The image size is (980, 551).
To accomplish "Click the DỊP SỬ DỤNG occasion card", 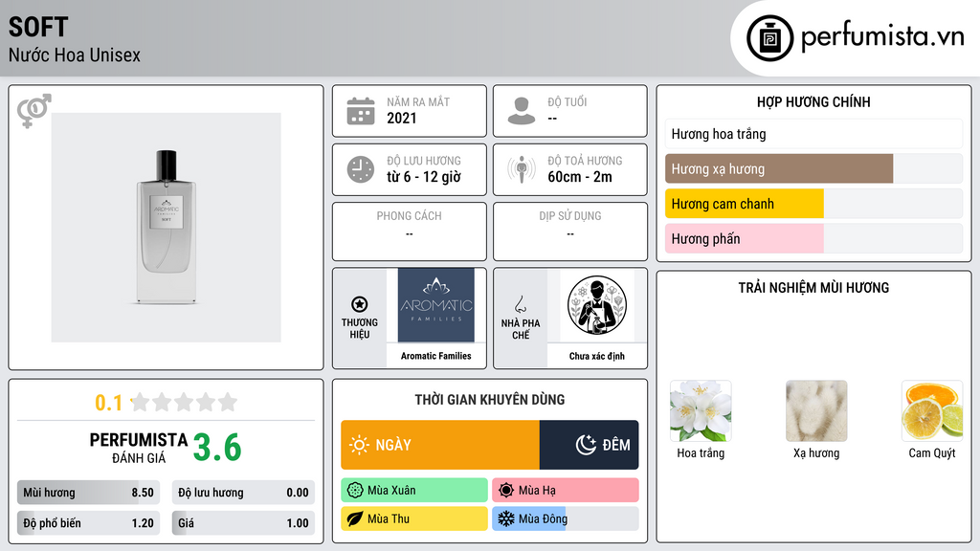I will coord(570,231).
